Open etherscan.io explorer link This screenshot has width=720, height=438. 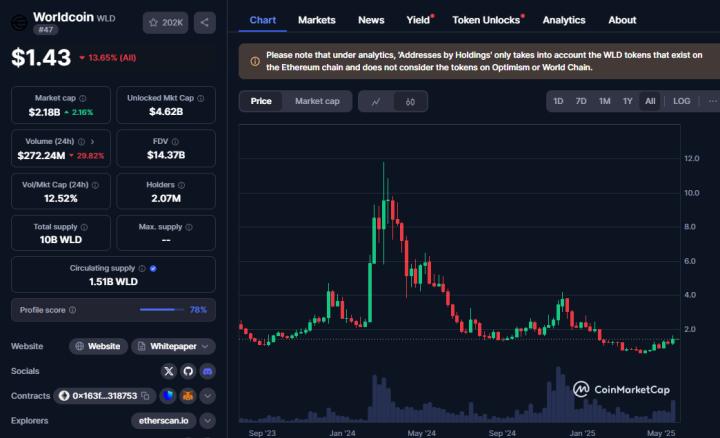click(x=163, y=421)
